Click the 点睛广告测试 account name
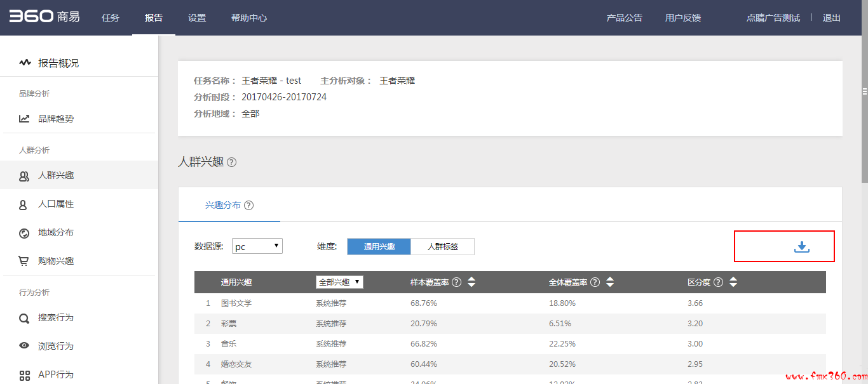 point(773,18)
